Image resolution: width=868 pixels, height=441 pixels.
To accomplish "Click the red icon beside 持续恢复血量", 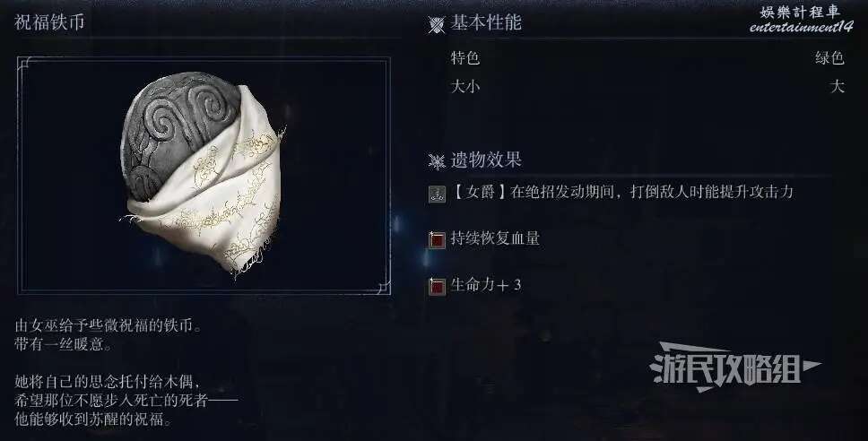I will pos(437,240).
